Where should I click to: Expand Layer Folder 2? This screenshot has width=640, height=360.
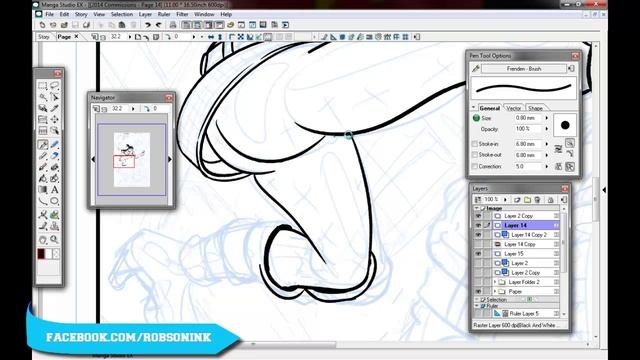click(495, 282)
